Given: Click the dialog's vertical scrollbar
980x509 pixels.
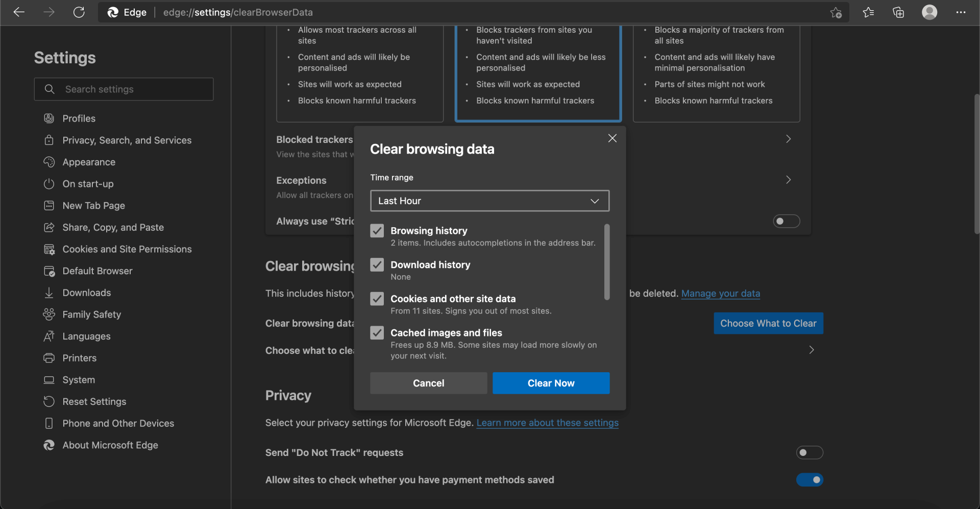Looking at the screenshot, I should [607, 262].
